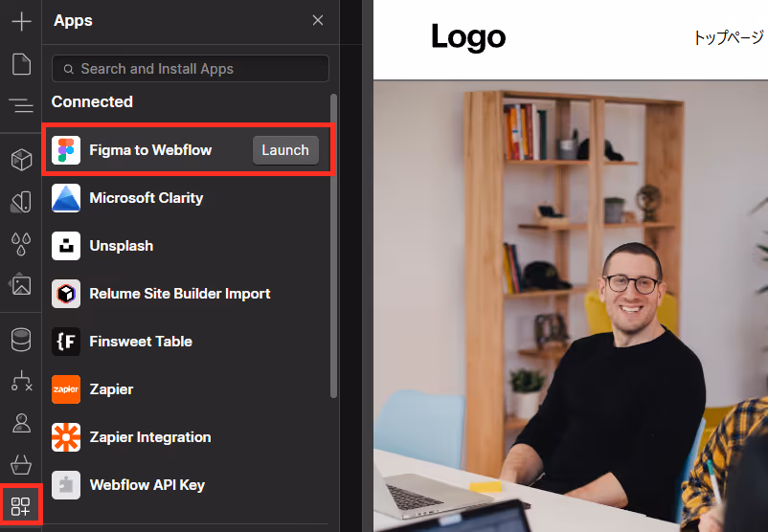Screen dimensions: 768x532
Task: Click the Apps list scrollbar
Action: click(333, 246)
